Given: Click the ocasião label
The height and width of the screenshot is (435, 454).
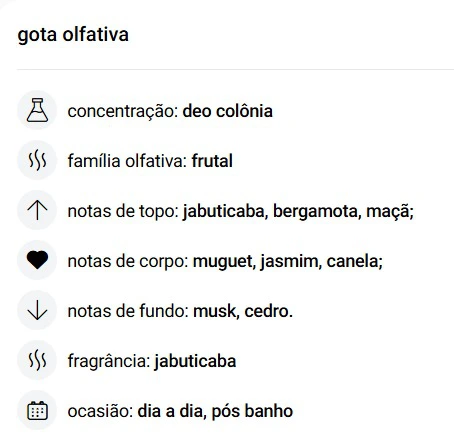Looking at the screenshot, I should click(101, 411).
